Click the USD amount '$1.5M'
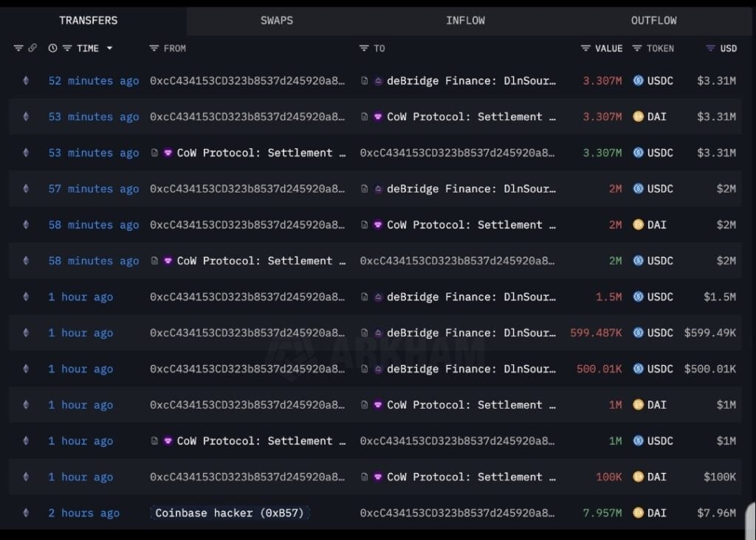The width and height of the screenshot is (756, 540). pos(720,297)
